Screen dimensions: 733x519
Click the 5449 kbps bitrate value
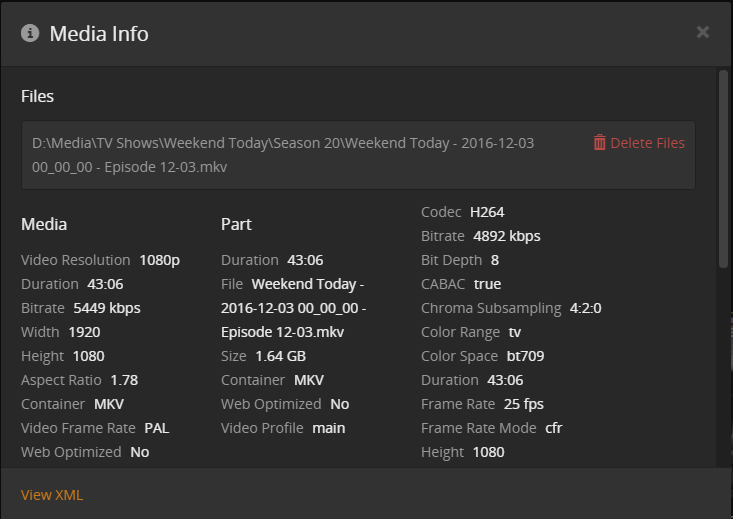click(106, 308)
